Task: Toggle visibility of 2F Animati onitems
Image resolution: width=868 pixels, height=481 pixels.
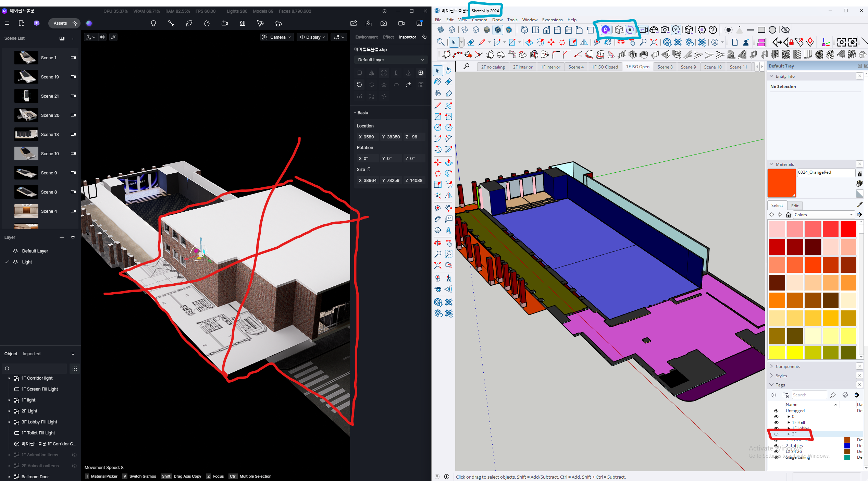Action: coord(74,466)
